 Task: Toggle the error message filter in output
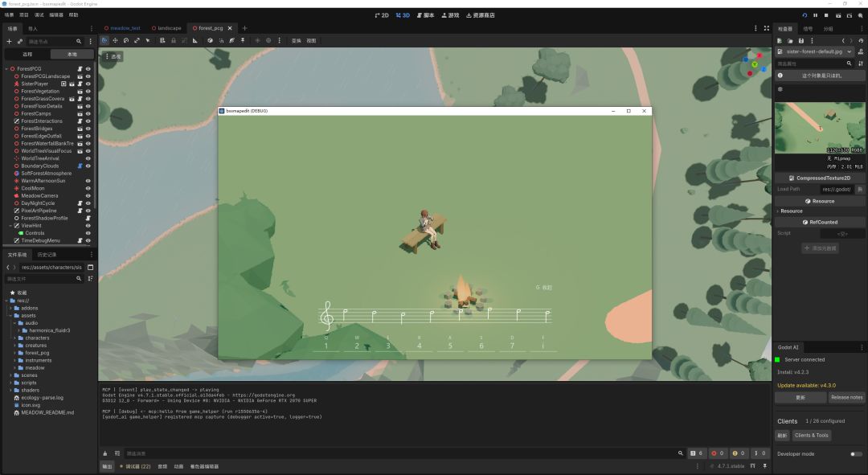coord(718,453)
